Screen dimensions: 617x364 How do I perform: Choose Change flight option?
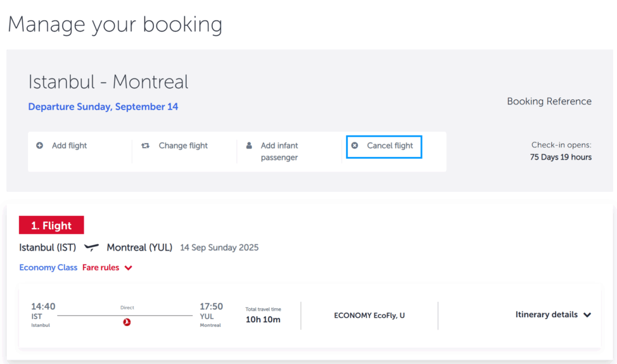[183, 146]
